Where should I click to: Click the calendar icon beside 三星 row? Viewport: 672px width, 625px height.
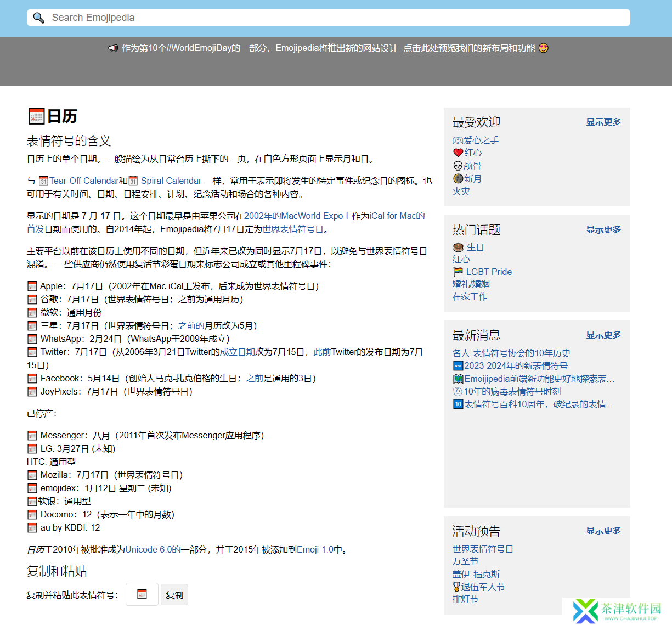[32, 326]
